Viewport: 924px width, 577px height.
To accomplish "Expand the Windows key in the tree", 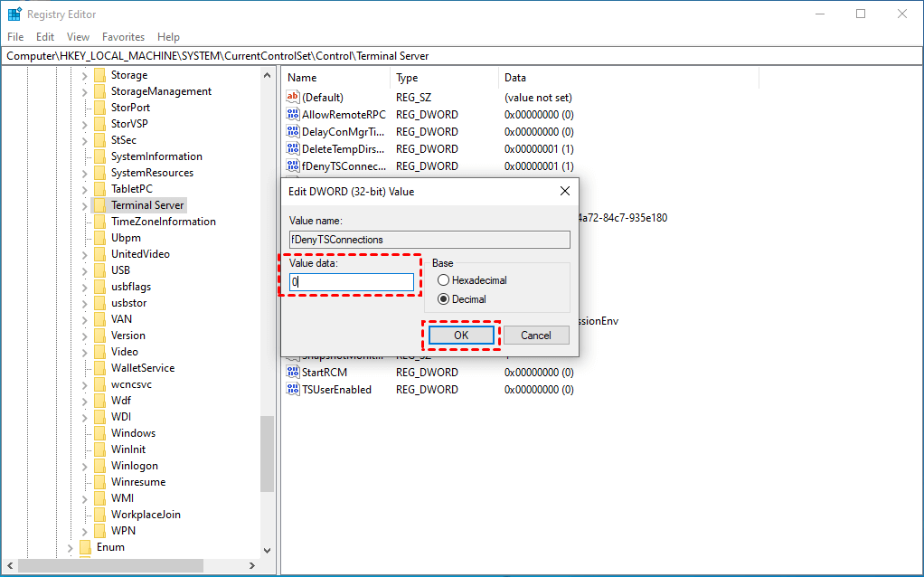I will coord(84,433).
